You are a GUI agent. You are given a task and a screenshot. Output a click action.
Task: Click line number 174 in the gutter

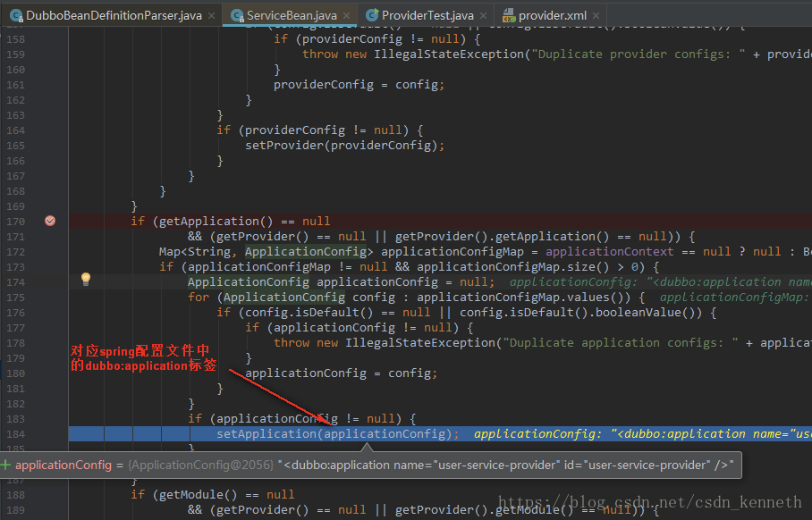(15, 282)
